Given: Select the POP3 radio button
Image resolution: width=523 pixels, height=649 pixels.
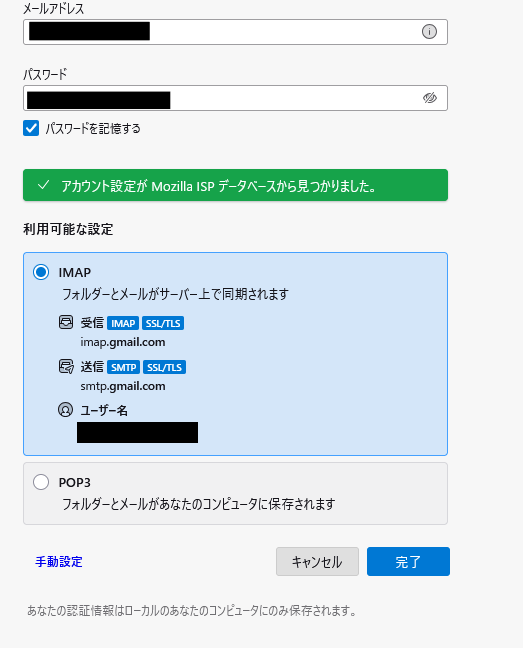Looking at the screenshot, I should 41,482.
